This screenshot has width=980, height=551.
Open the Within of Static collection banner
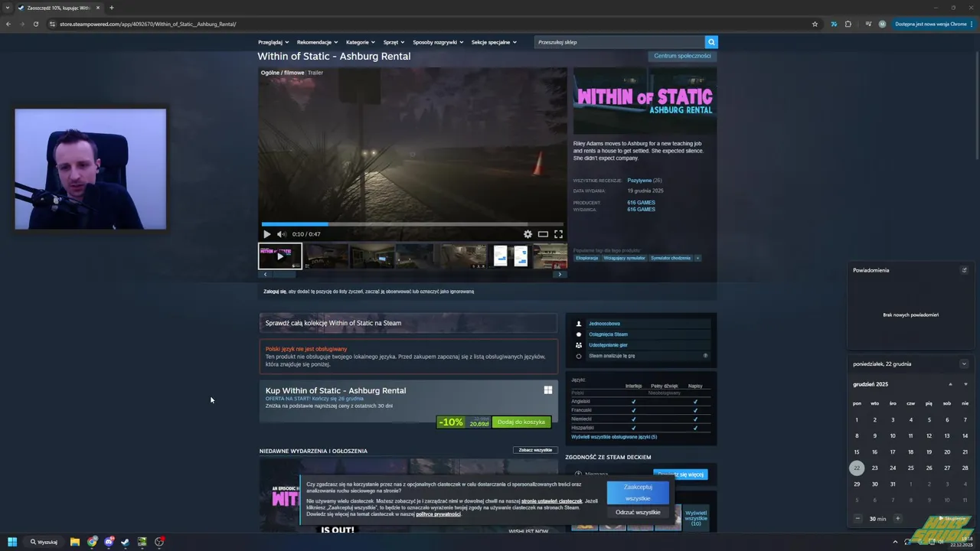coord(408,323)
